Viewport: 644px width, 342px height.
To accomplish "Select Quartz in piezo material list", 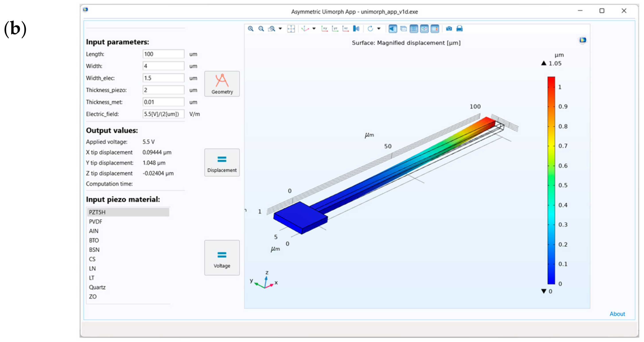I will click(97, 287).
